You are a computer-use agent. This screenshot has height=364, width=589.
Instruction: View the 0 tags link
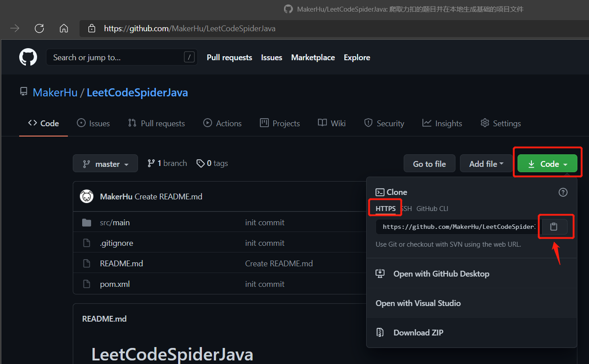pos(212,163)
